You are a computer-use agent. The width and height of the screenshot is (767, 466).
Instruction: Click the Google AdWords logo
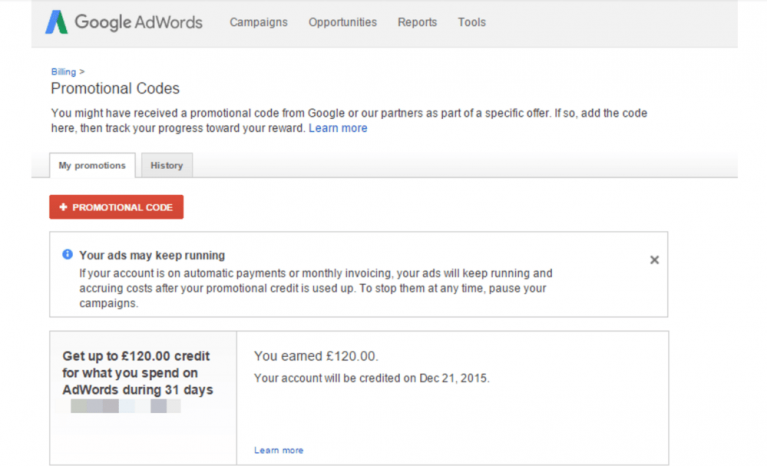coord(123,22)
